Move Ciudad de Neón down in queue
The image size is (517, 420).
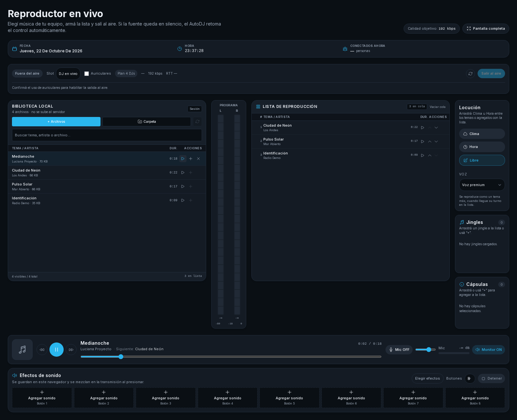(436, 128)
